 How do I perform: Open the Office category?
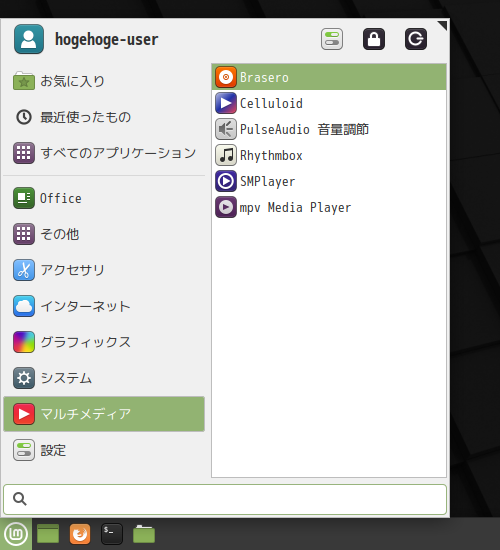(x=104, y=198)
